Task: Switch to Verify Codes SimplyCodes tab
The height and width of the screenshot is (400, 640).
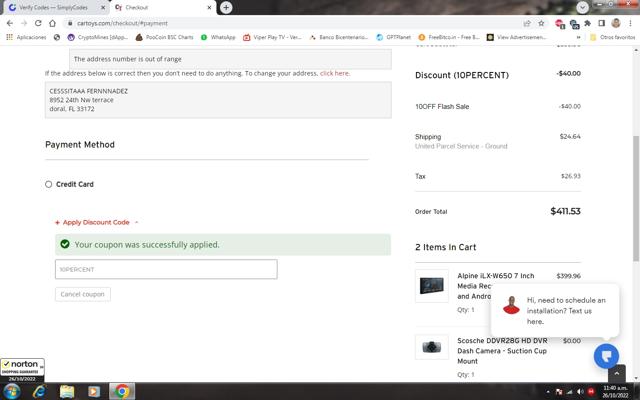Action: 57,7
